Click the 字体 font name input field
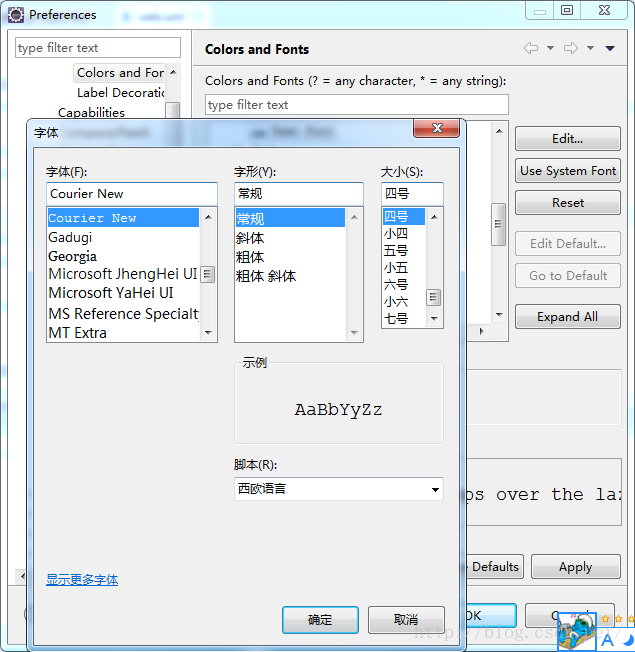The width and height of the screenshot is (635, 652). point(132,193)
